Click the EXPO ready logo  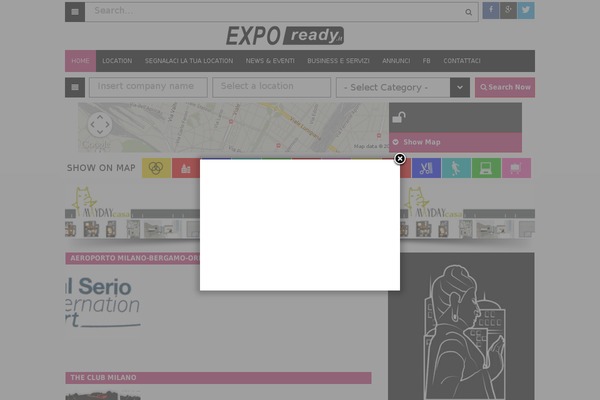pos(285,36)
